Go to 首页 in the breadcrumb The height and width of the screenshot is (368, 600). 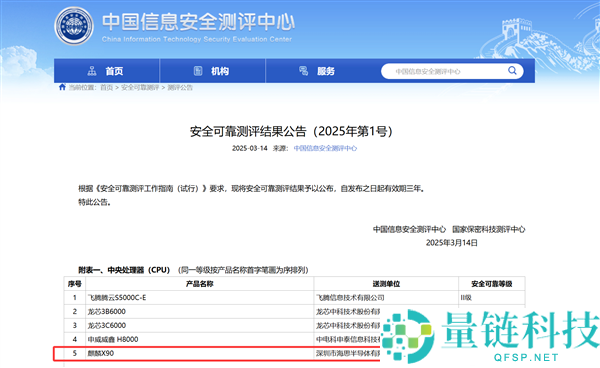[106, 88]
